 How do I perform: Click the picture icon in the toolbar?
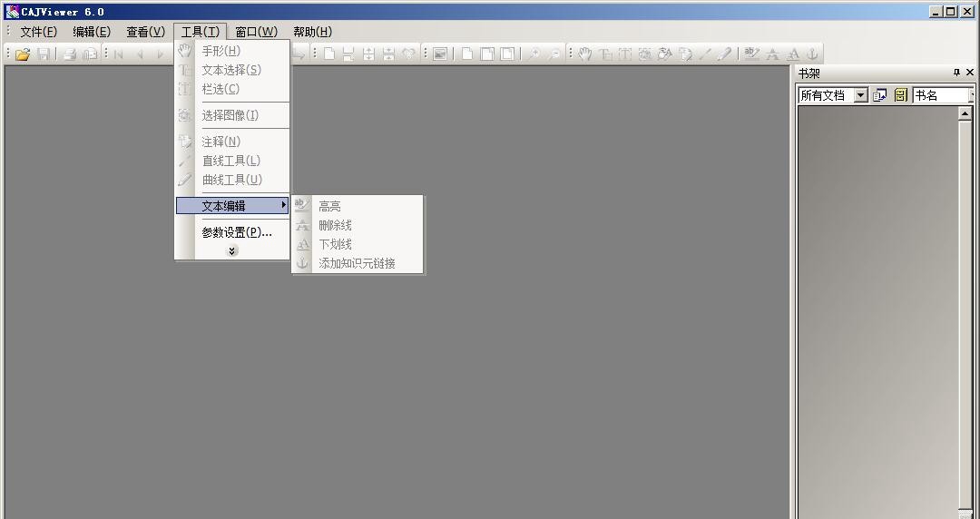[x=440, y=54]
